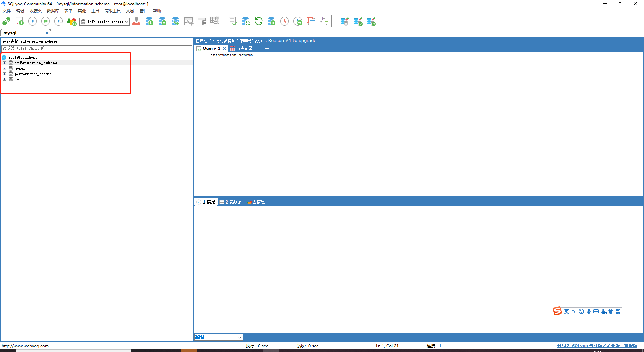Screen dimensions: 644x352
Task: Select the mysql database entry
Action: tap(20, 68)
